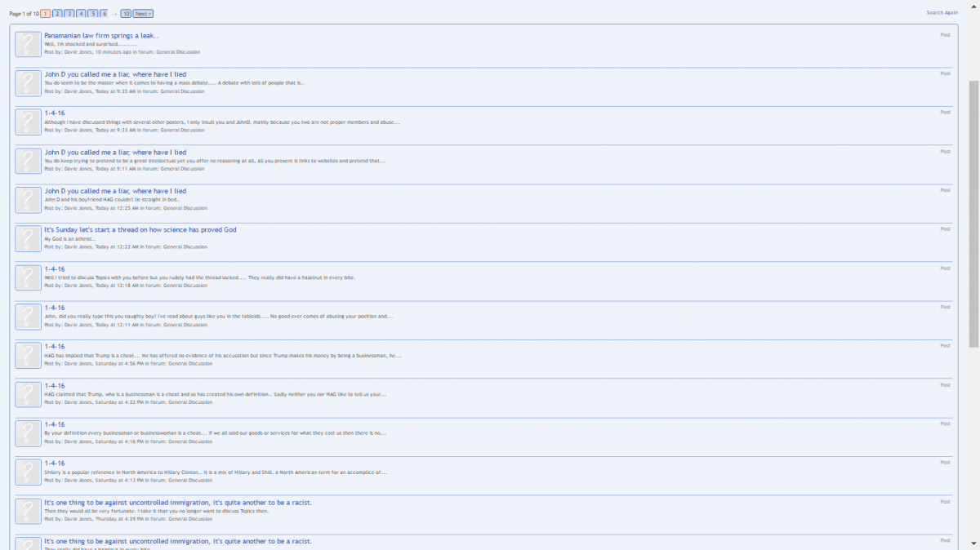Open the 'science has proved God' thread
The height and width of the screenshot is (550, 980).
(x=140, y=230)
